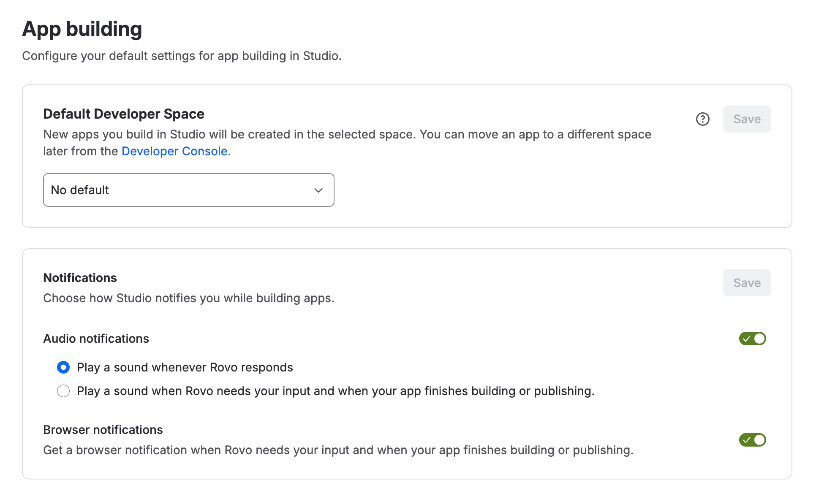This screenshot has height=504, width=816.
Task: Click the App building page heading
Action: [x=82, y=29]
